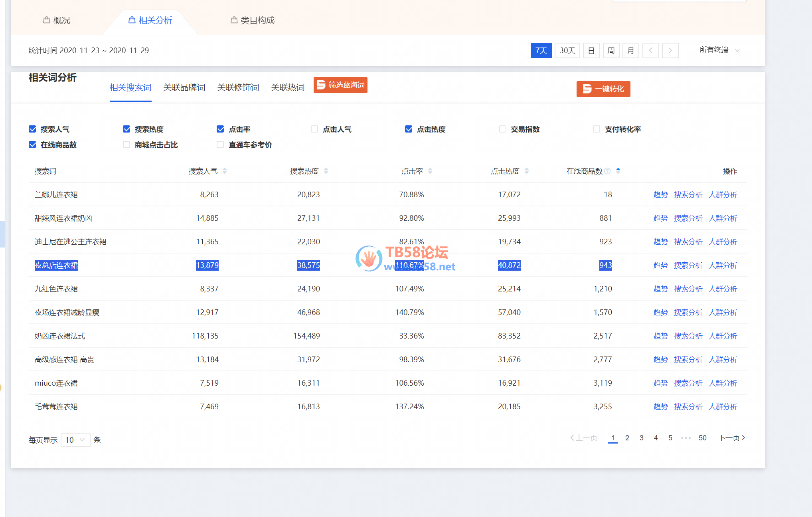Uncheck the 搜索人气 checkbox
The width and height of the screenshot is (812, 517).
click(x=33, y=129)
